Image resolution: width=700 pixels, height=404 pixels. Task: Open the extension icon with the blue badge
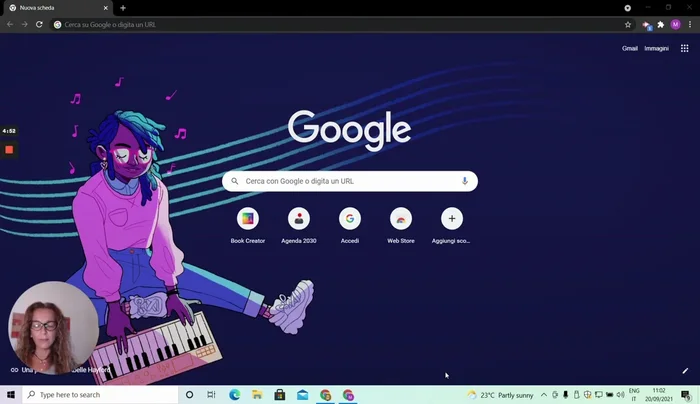click(x=646, y=25)
